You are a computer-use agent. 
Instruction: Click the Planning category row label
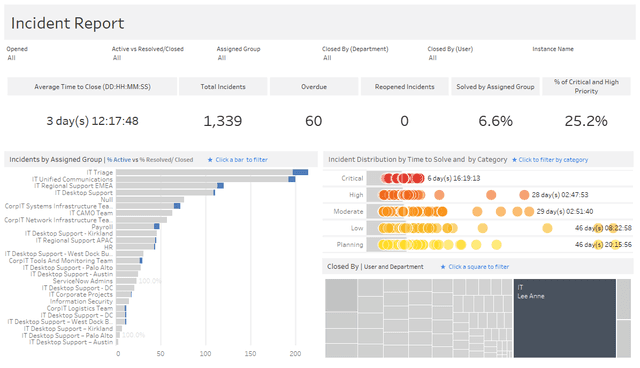pyautogui.click(x=350, y=245)
